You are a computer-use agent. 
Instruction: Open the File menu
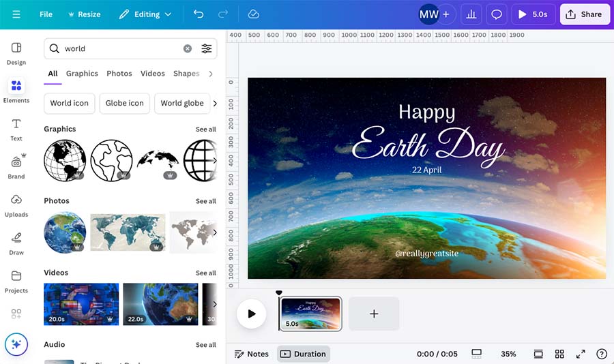46,14
